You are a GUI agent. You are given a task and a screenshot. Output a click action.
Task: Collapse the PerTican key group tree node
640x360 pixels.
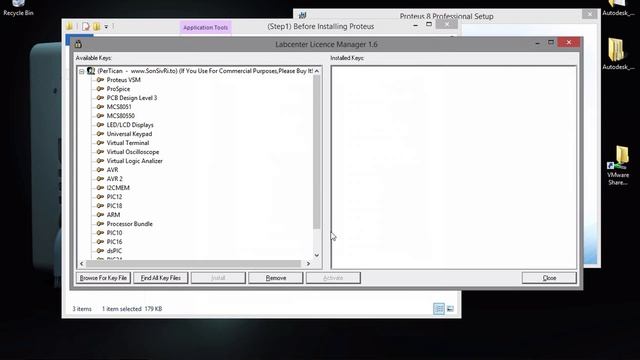point(82,71)
